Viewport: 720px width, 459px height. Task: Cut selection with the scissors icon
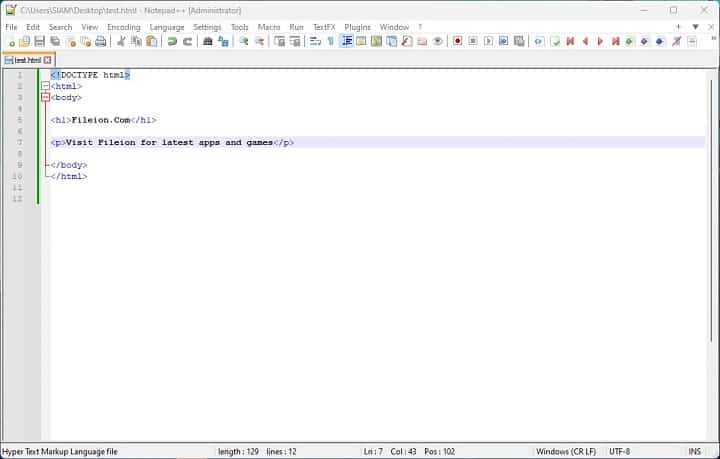tap(121, 42)
